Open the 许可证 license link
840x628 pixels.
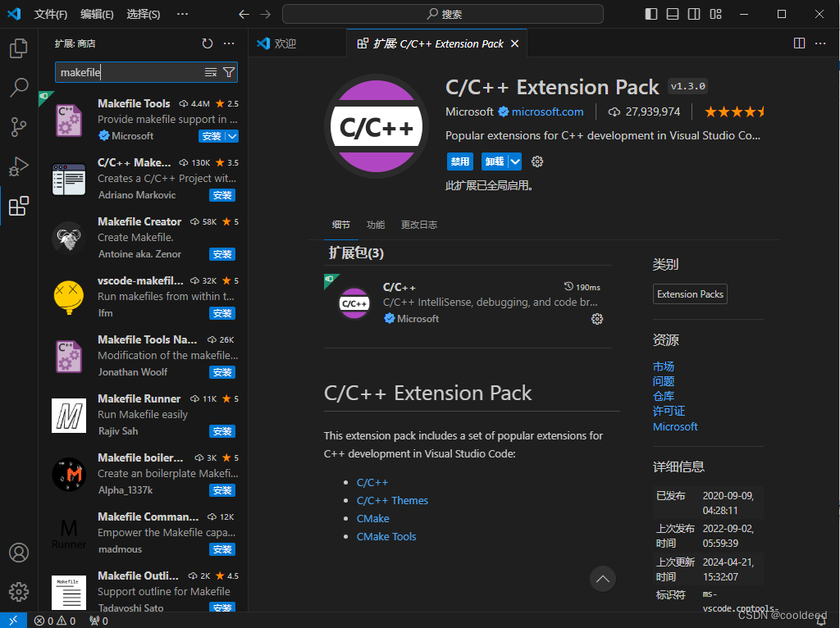[669, 412]
